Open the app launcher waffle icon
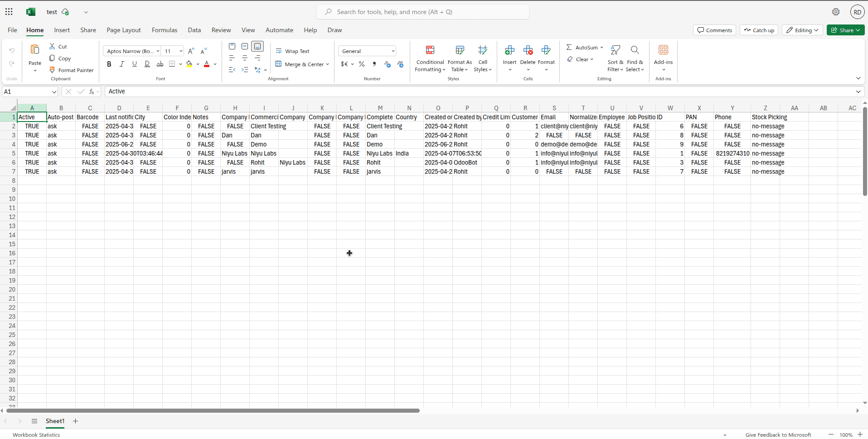Screen dimensions: 868x439 click(x=9, y=12)
